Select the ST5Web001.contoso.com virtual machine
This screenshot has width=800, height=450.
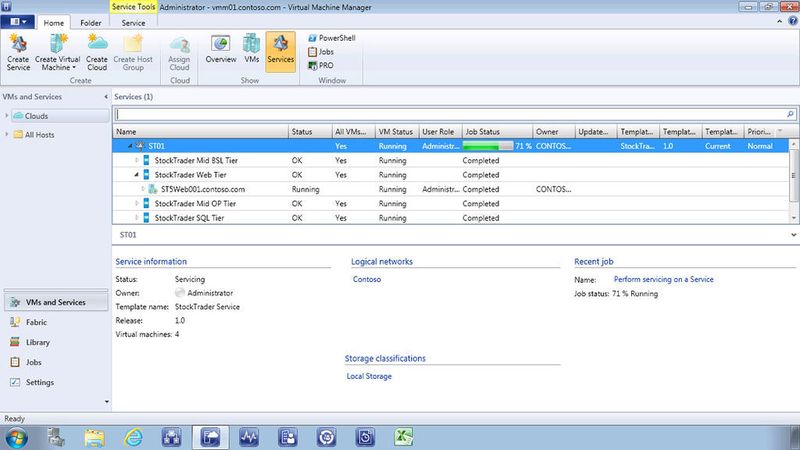pos(451,189)
